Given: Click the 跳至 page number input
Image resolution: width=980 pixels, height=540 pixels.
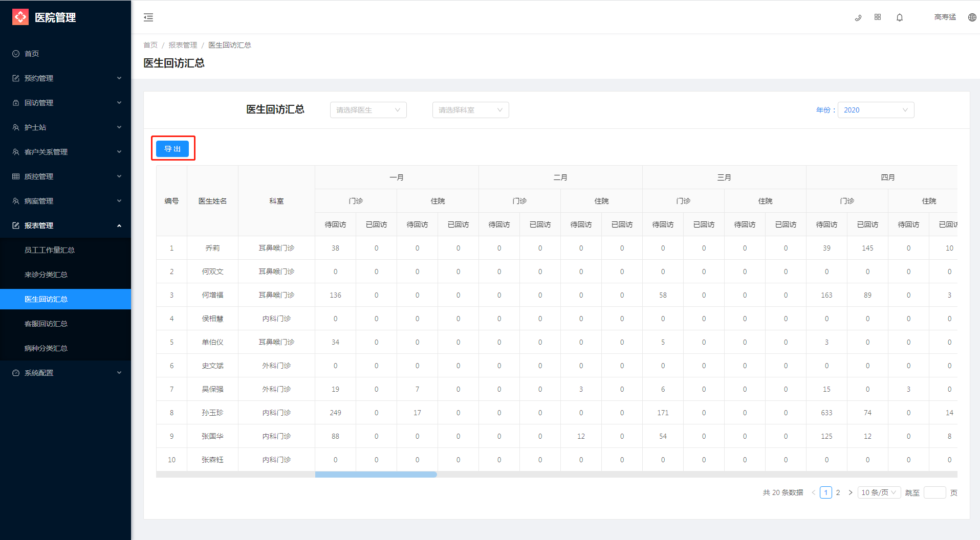Looking at the screenshot, I should pos(935,492).
